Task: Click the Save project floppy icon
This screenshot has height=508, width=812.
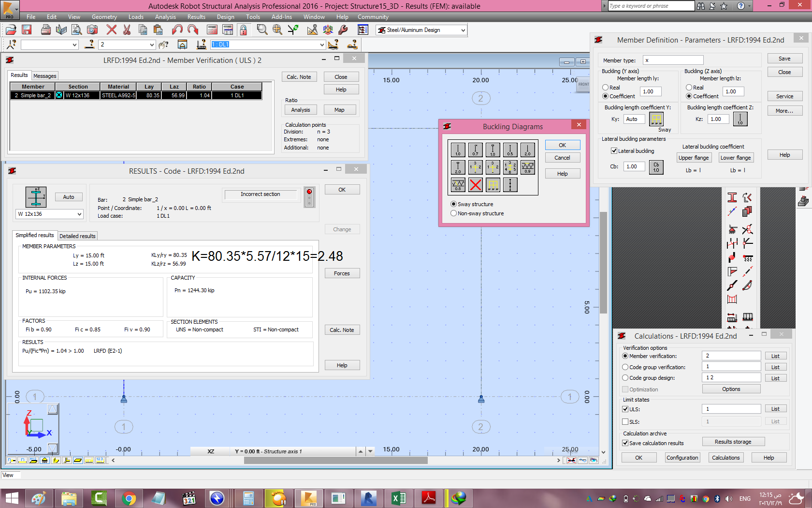Action: (x=27, y=30)
